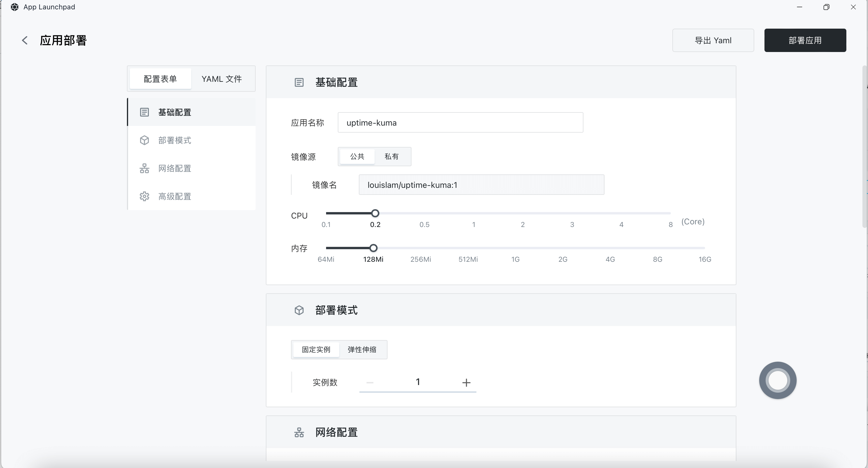868x468 pixels.
Task: Switch to the YAML 文件 tab
Action: 221,79
